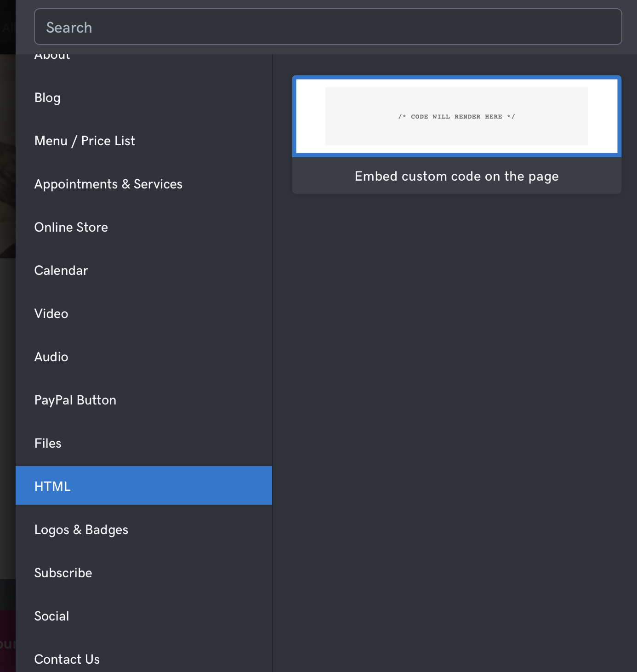
Task: Select the Contact Us category
Action: 67,660
